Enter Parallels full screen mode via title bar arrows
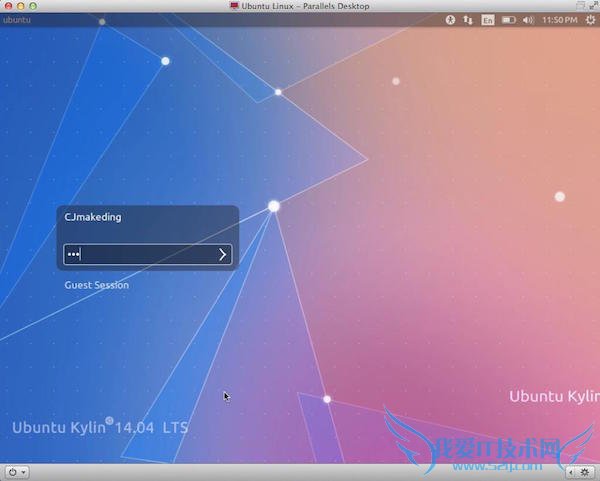 (x=593, y=5)
